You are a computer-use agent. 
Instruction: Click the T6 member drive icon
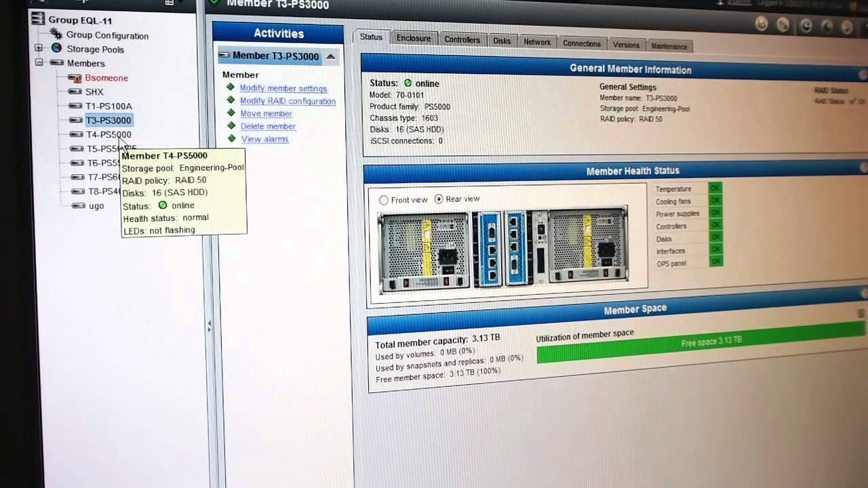[x=78, y=163]
